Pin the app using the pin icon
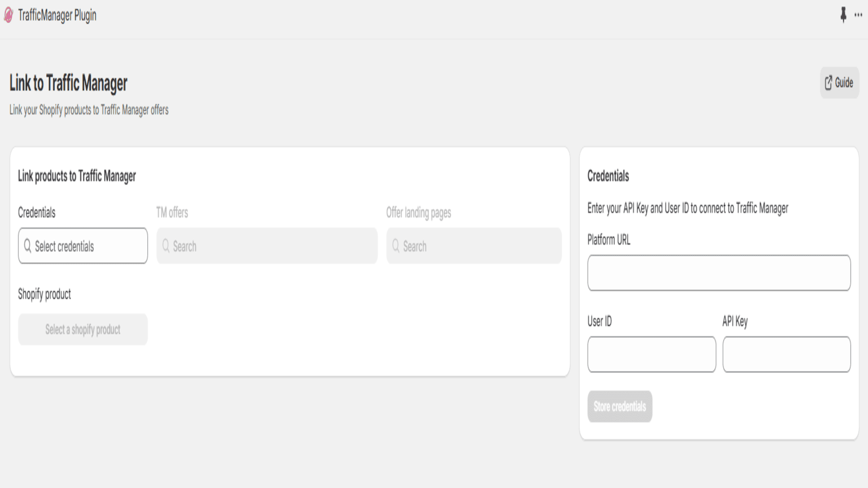Screen dimensions: 868x488 (843, 15)
